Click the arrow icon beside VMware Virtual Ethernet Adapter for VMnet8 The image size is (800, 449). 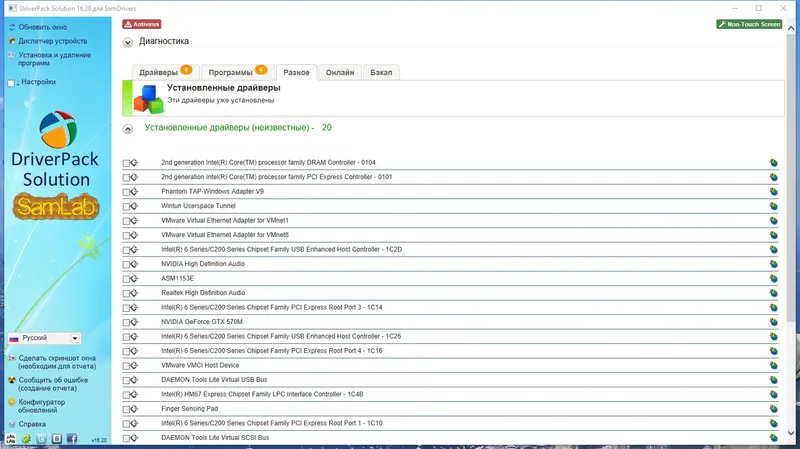[x=134, y=235]
